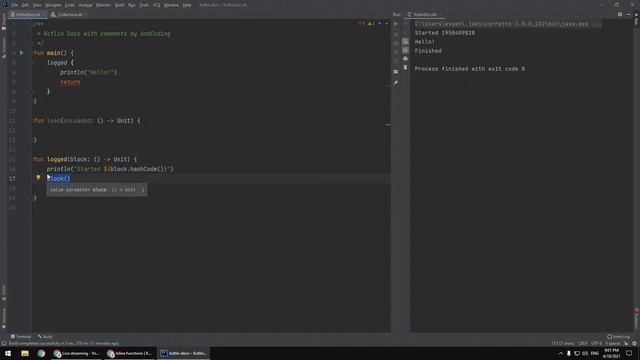Click the ENG language indicator
This screenshot has height=360, width=640.
click(x=595, y=353)
